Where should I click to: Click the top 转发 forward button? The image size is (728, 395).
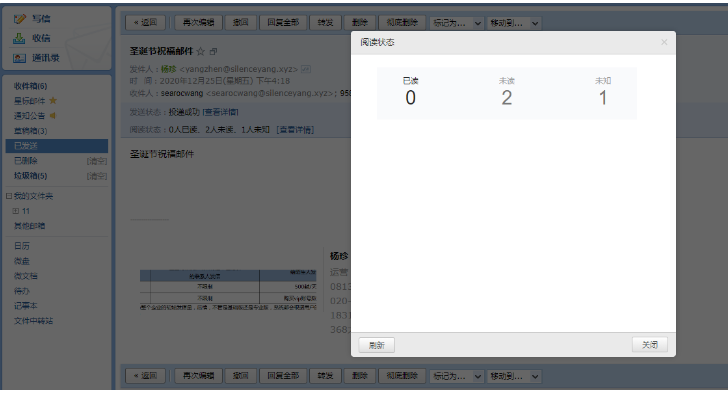point(325,23)
